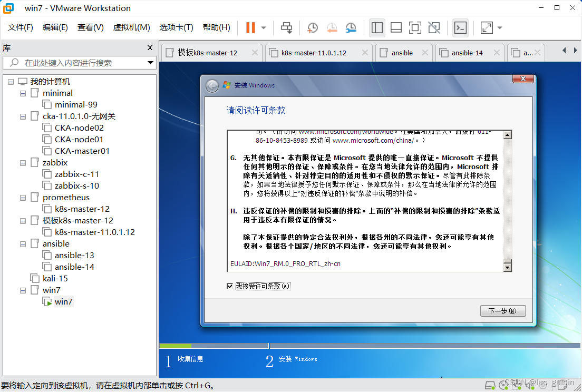The width and height of the screenshot is (582, 392).
Task: Toggle the library sidebar view icon
Action: [377, 28]
